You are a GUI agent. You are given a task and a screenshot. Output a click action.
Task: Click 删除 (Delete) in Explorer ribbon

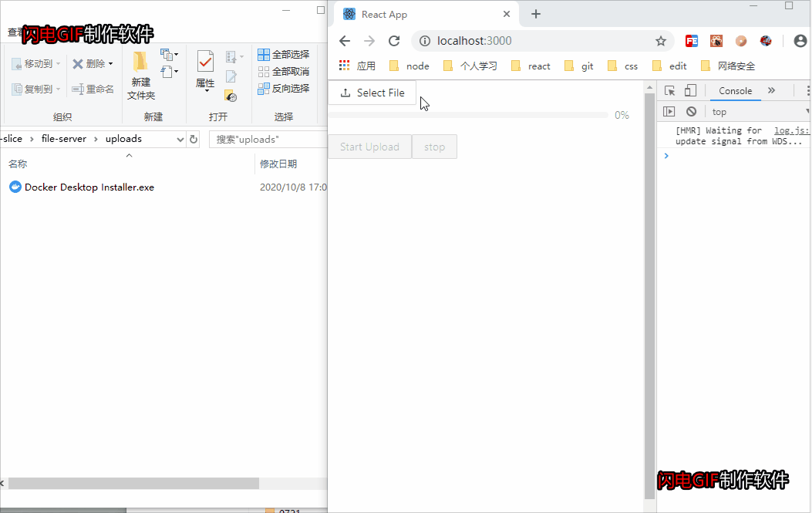pos(93,64)
